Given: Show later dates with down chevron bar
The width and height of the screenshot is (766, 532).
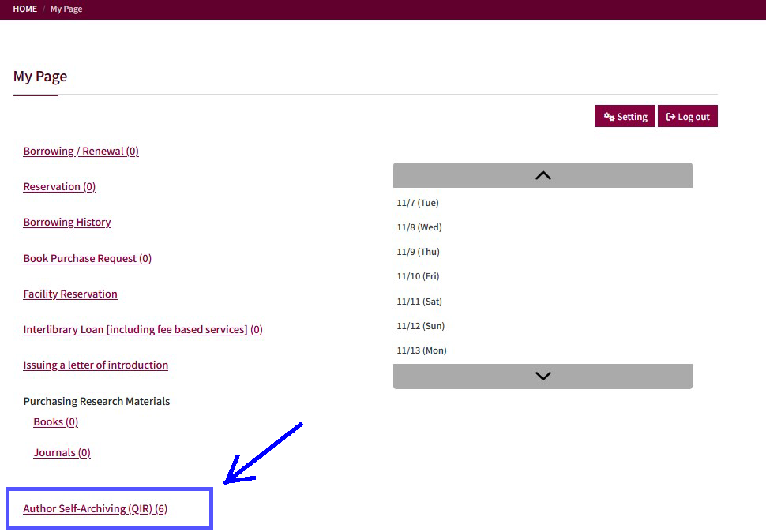Looking at the screenshot, I should point(543,376).
